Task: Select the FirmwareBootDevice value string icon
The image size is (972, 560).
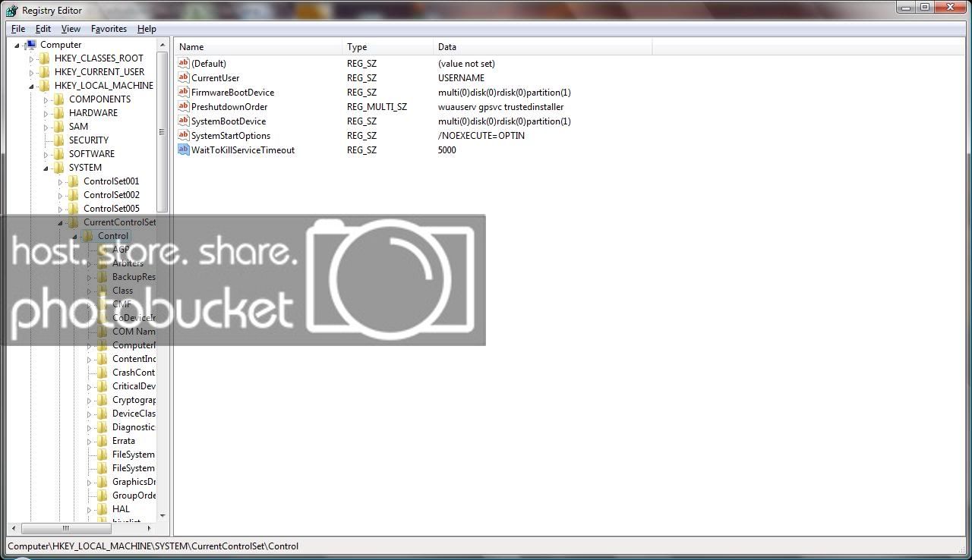Action: 183,92
